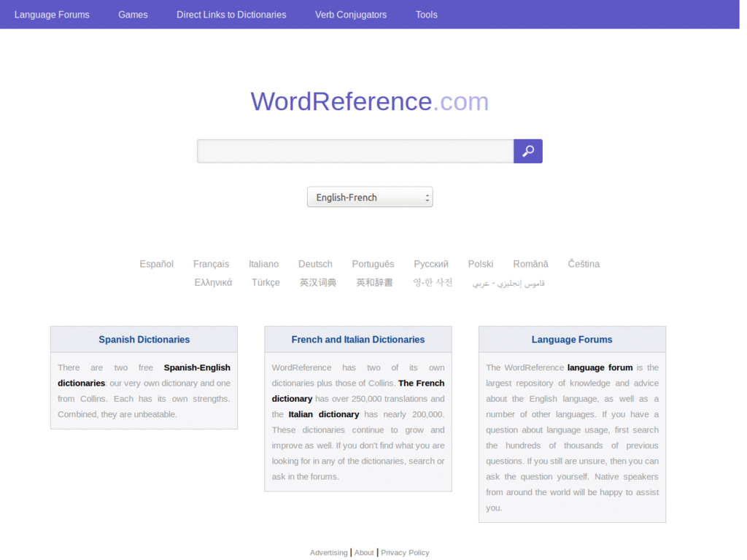Switch site language to Čeština

584,264
